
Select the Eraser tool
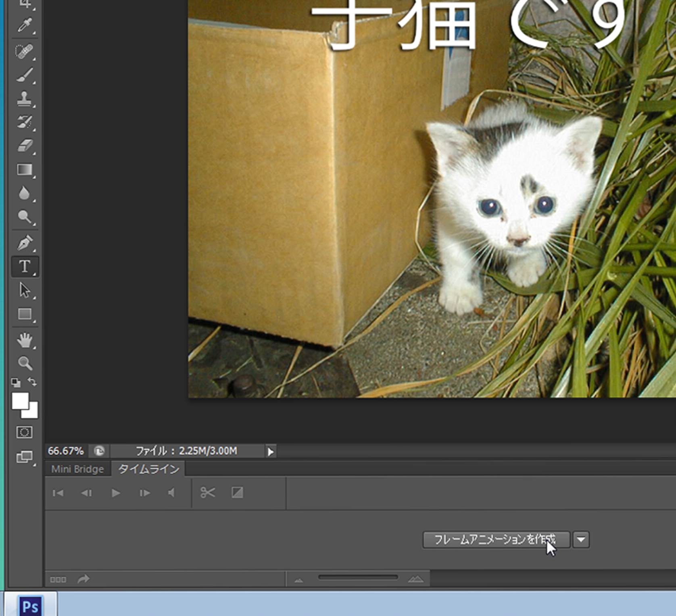[24, 146]
